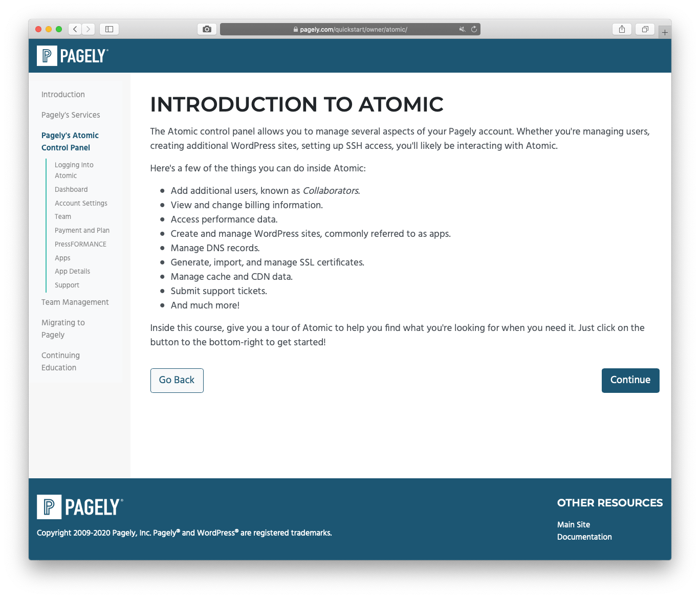The width and height of the screenshot is (700, 598).
Task: Click the Pagely logo in header
Action: [73, 56]
